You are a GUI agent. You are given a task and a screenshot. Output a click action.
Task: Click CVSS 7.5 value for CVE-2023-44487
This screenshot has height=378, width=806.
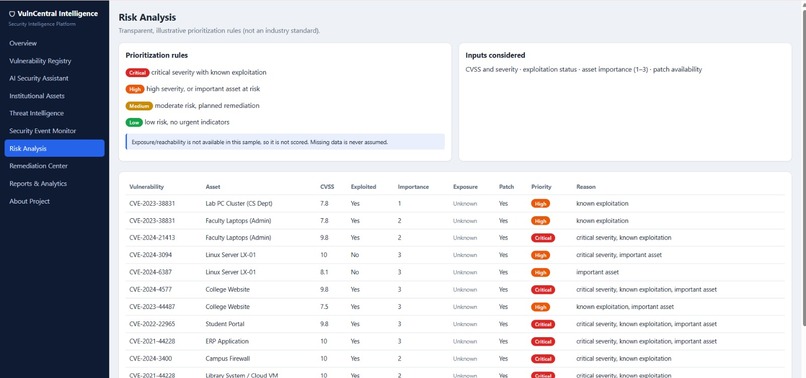click(x=324, y=307)
